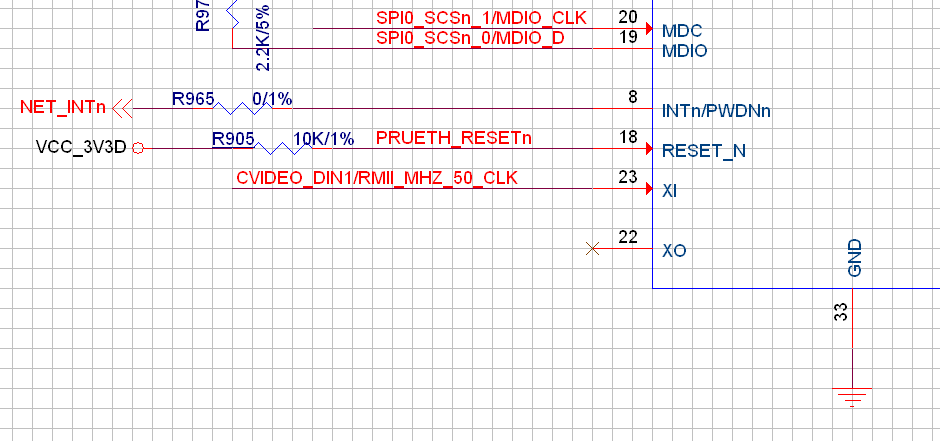
Task: Click the XO pin name
Action: (674, 250)
